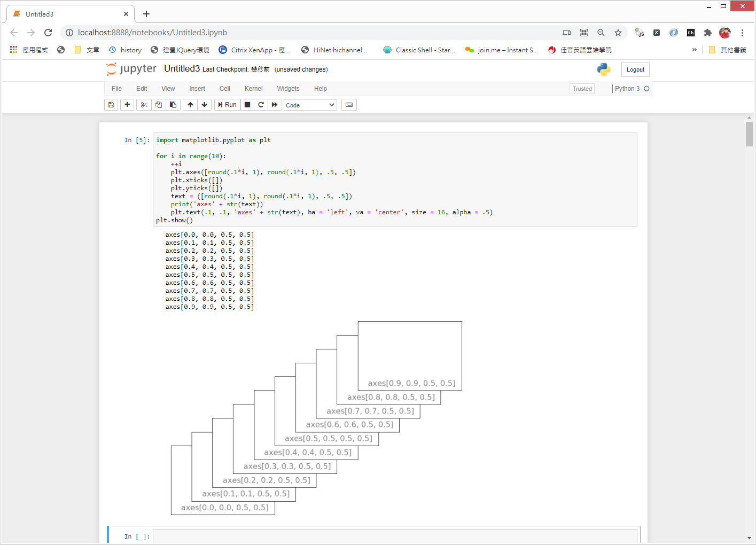Click the Python 3 kernel indicator

(627, 89)
